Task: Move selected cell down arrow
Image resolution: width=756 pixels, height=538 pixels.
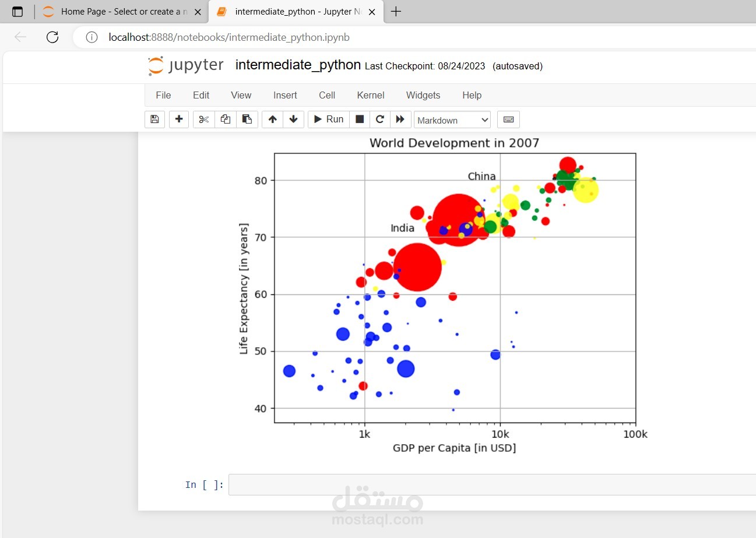Action: pos(293,119)
